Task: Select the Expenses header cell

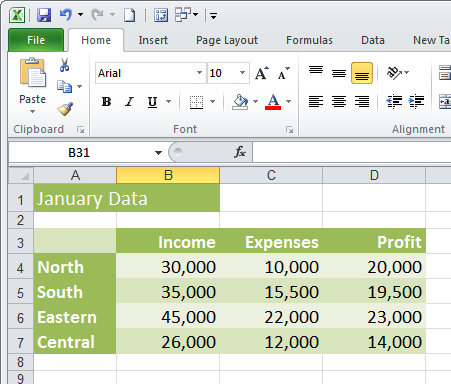Action: pyautogui.click(x=271, y=241)
